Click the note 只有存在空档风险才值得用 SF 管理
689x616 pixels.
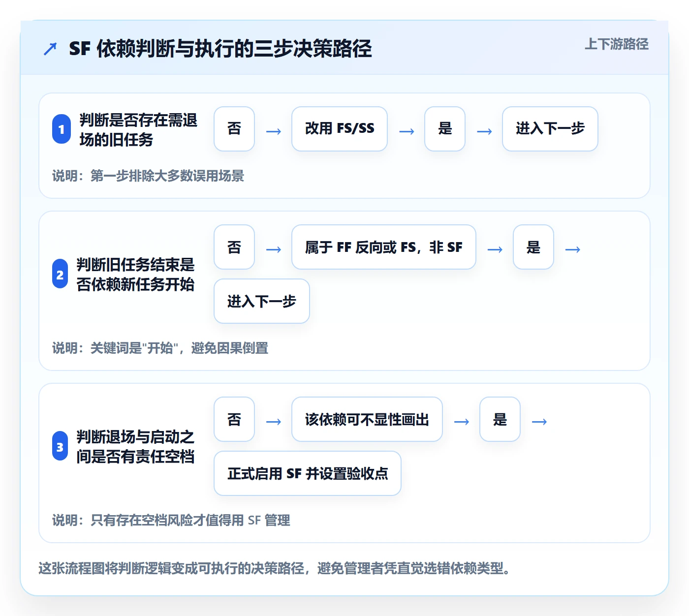(x=171, y=520)
